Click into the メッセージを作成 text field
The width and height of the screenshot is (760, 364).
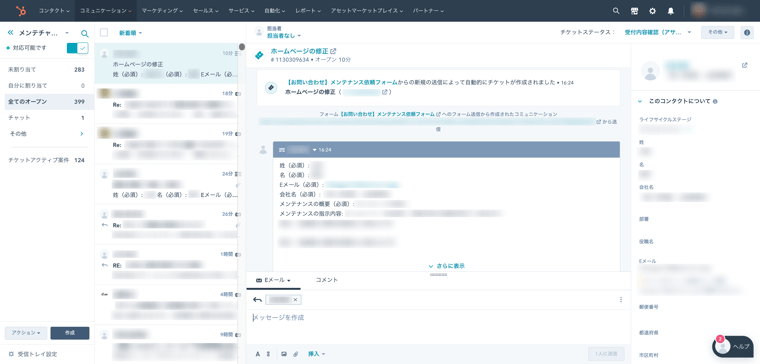click(438, 318)
